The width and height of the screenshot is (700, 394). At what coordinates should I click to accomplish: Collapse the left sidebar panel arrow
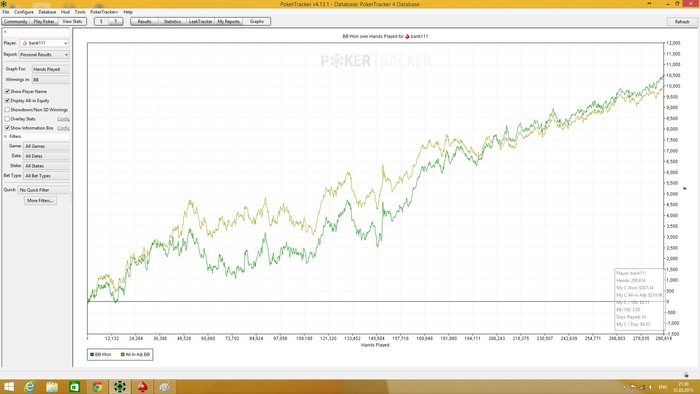pyautogui.click(x=4, y=32)
